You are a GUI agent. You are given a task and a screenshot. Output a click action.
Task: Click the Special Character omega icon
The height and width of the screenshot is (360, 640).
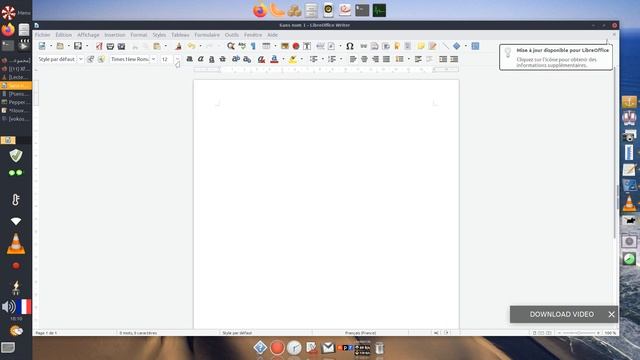coord(350,46)
